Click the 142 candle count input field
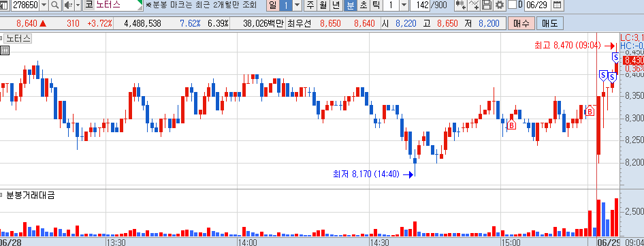The height and width of the screenshot is (246, 644). tap(419, 5)
